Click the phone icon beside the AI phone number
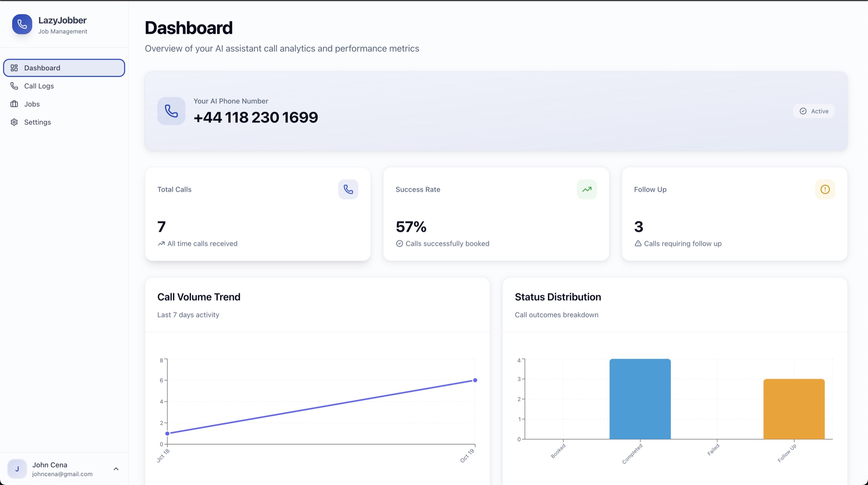The width and height of the screenshot is (868, 485). (x=171, y=111)
